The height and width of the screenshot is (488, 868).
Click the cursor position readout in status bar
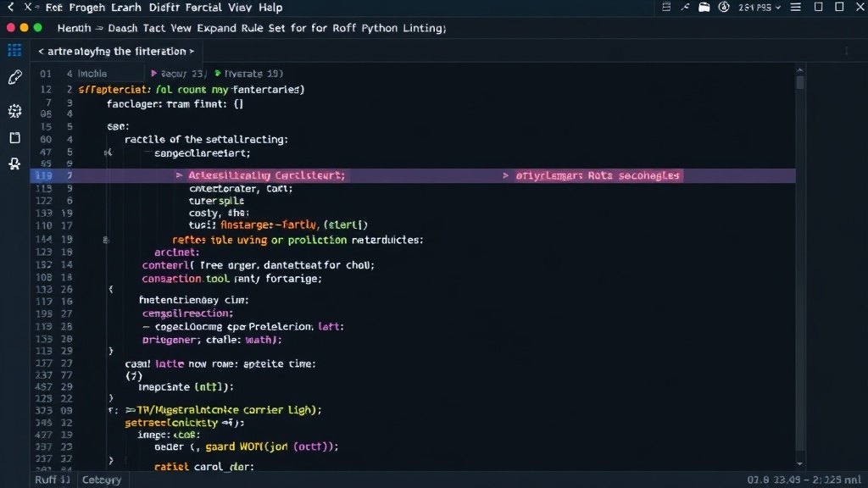point(804,480)
